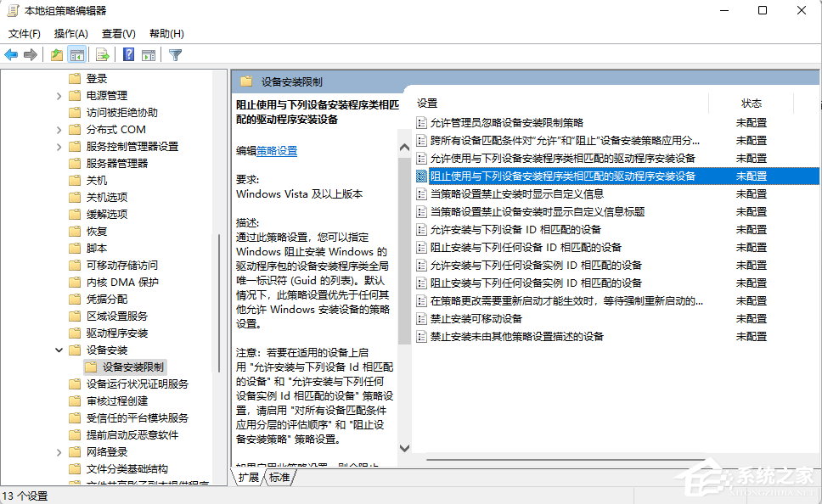Click the Filter funnel toolbar icon
Screen dimensions: 822x504
(x=176, y=54)
